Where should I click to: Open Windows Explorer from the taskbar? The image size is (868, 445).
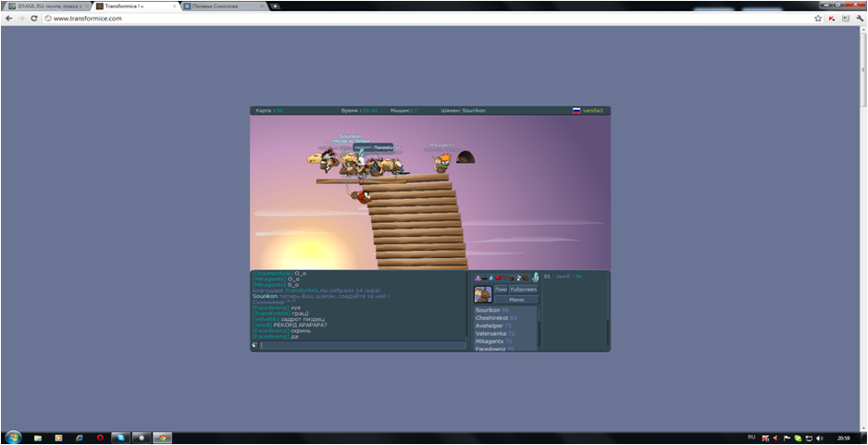point(38,438)
